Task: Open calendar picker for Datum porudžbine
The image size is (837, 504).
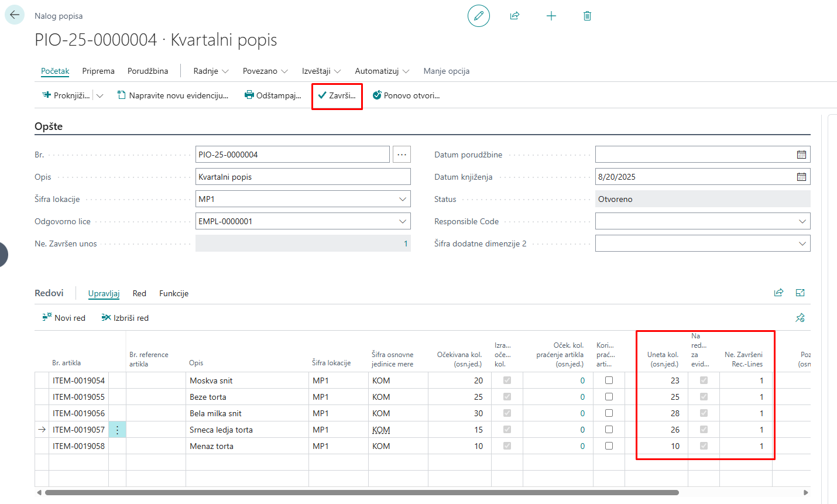Action: [x=801, y=155]
